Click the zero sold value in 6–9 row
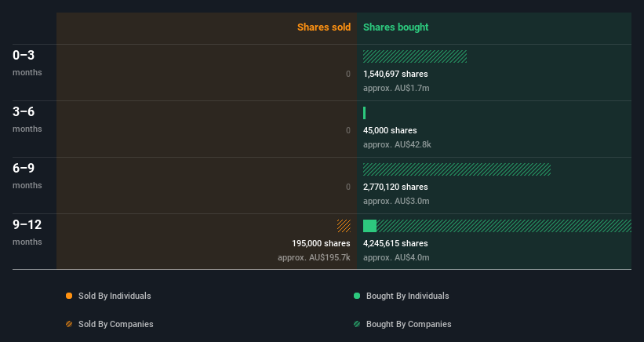The height and width of the screenshot is (342, 644). 348,187
